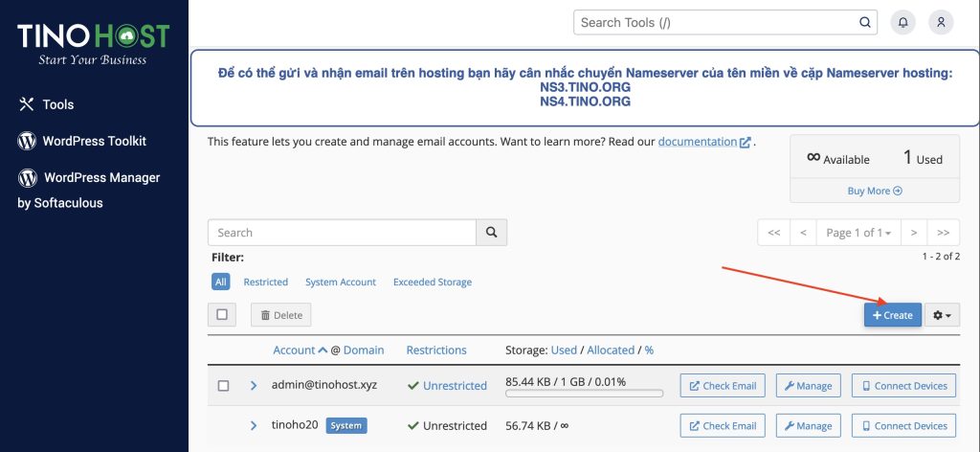Sort by Domain column header
Image resolution: width=980 pixels, height=452 pixels.
(x=364, y=350)
